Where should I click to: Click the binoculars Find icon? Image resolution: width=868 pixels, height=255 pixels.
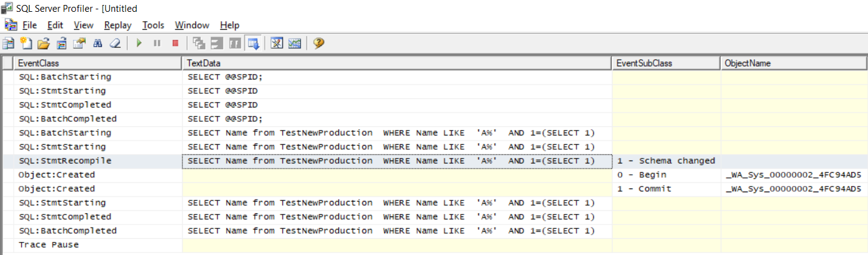tap(97, 44)
